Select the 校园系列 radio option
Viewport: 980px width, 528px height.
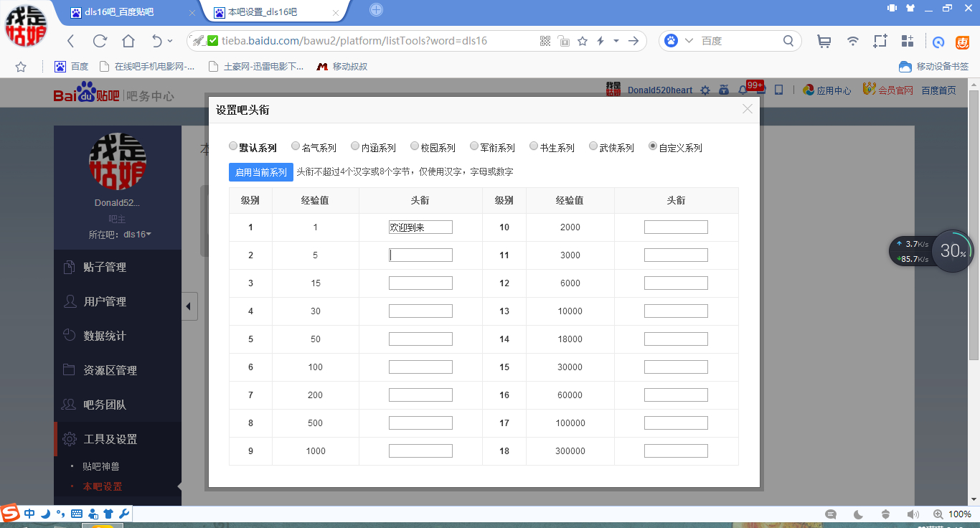tap(415, 146)
